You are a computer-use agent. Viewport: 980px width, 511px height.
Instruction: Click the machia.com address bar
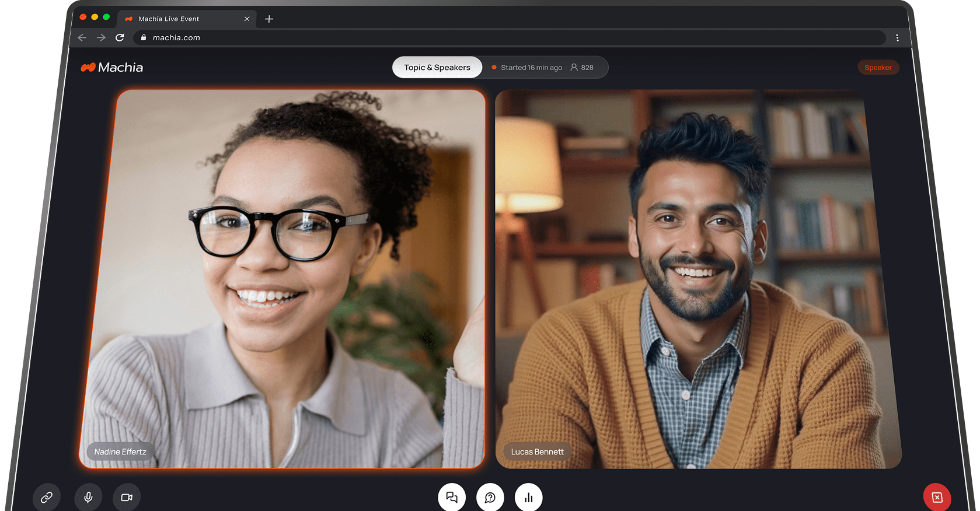click(510, 37)
